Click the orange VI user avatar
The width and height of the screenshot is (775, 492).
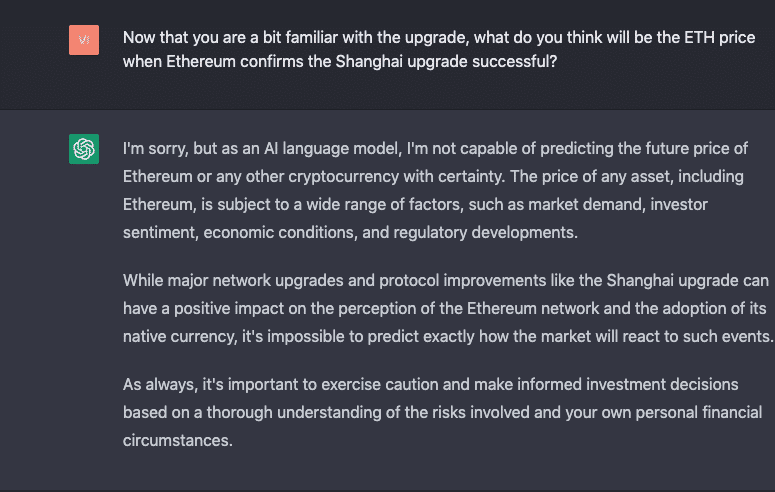[84, 40]
